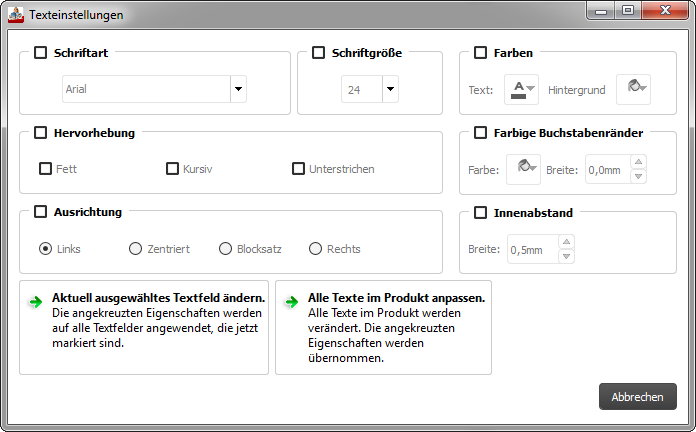Viewport: 696px width, 432px height.
Task: Click the Innenabstand 0,5mm input field
Action: (531, 249)
